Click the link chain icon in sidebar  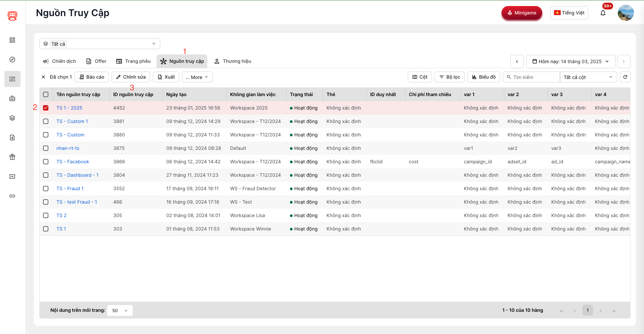coord(12,196)
